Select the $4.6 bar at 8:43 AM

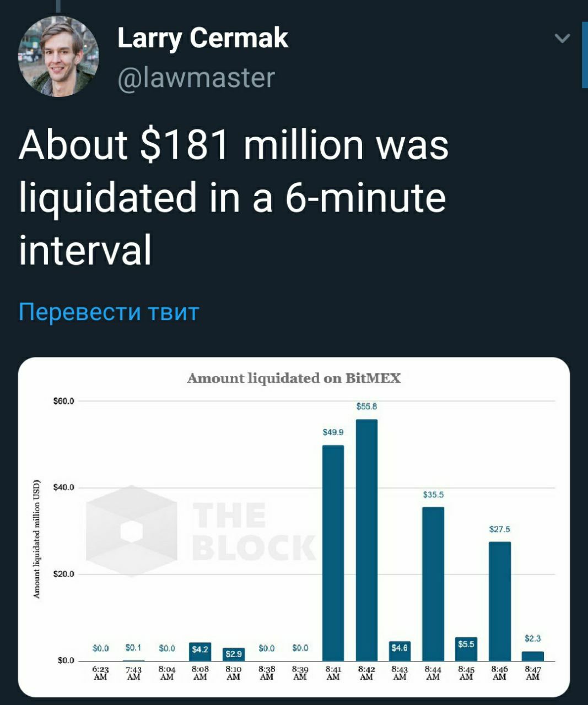coord(400,650)
